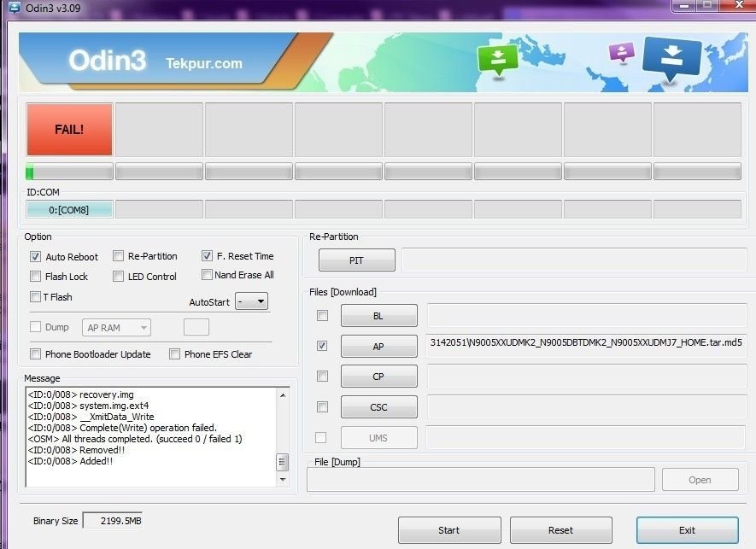Click the CP file path field
This screenshot has width=756, height=549.
(x=587, y=376)
